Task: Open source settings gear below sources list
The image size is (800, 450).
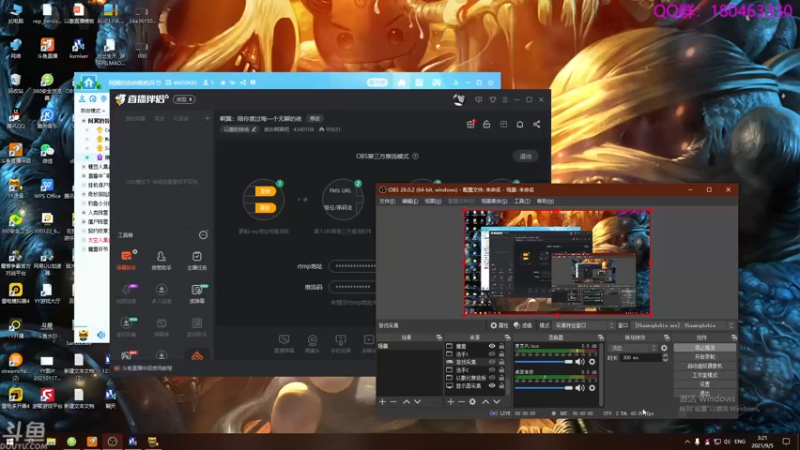Action: pos(472,402)
